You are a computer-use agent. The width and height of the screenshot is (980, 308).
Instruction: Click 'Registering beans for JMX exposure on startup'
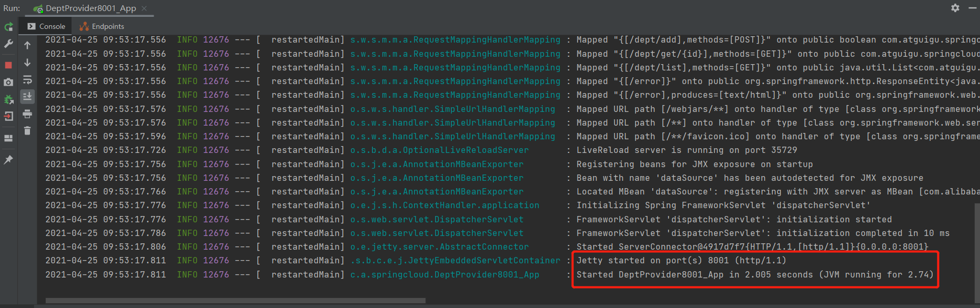[x=694, y=164]
